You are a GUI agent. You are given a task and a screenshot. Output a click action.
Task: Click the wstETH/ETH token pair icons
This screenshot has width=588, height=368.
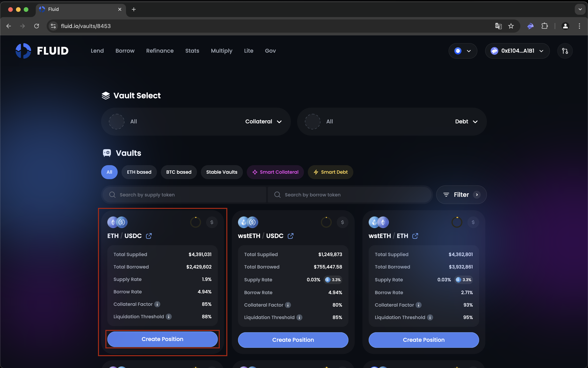[379, 222]
